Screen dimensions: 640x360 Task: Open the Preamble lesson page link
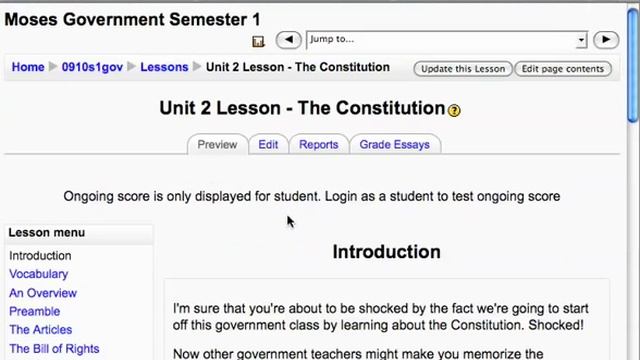[35, 311]
